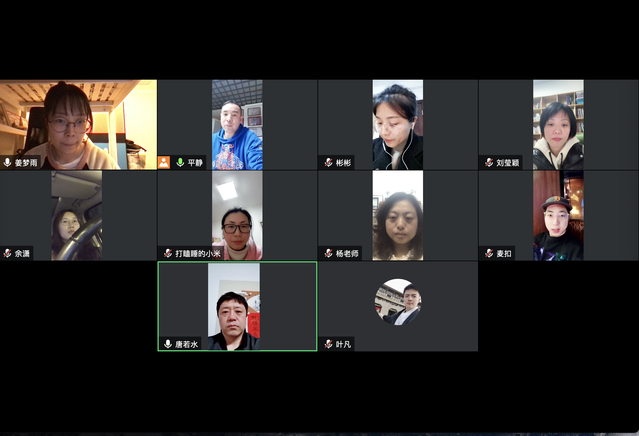
Task: Click the orange host badge icon next to 平静
Action: click(x=164, y=163)
